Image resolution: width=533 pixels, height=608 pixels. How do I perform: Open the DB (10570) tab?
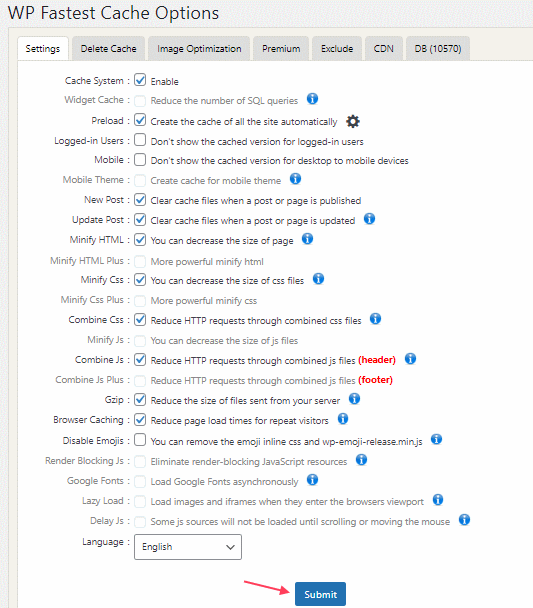click(x=438, y=48)
